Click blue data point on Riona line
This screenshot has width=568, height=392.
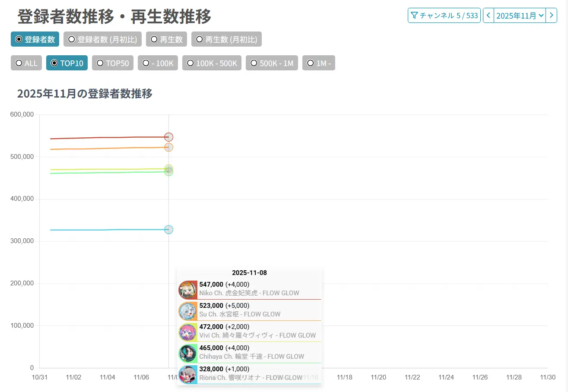point(168,230)
